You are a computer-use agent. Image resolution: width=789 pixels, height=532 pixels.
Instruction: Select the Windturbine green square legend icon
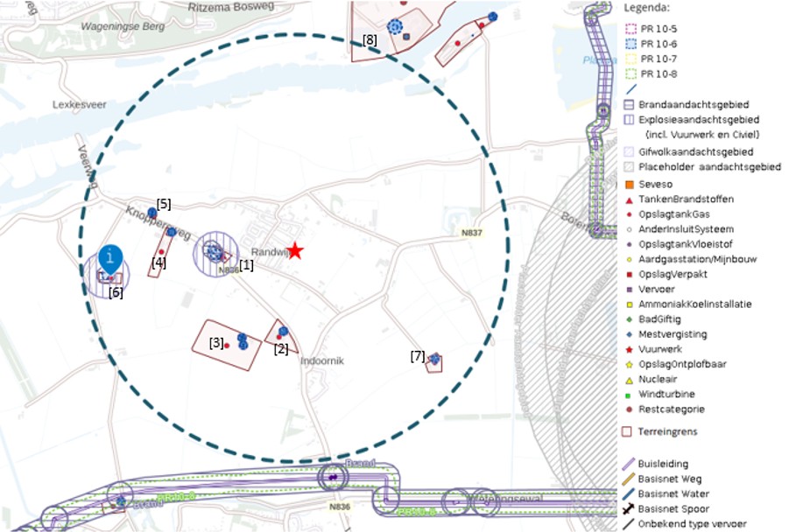click(629, 395)
